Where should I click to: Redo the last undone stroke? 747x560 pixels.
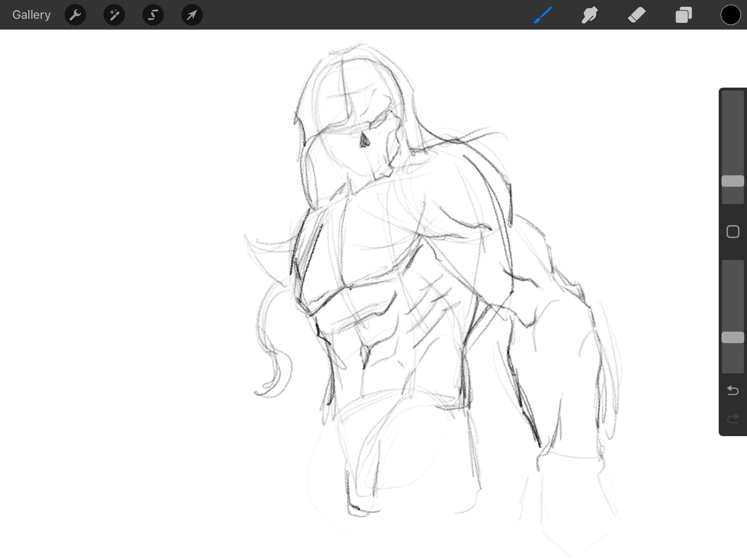pos(732,419)
